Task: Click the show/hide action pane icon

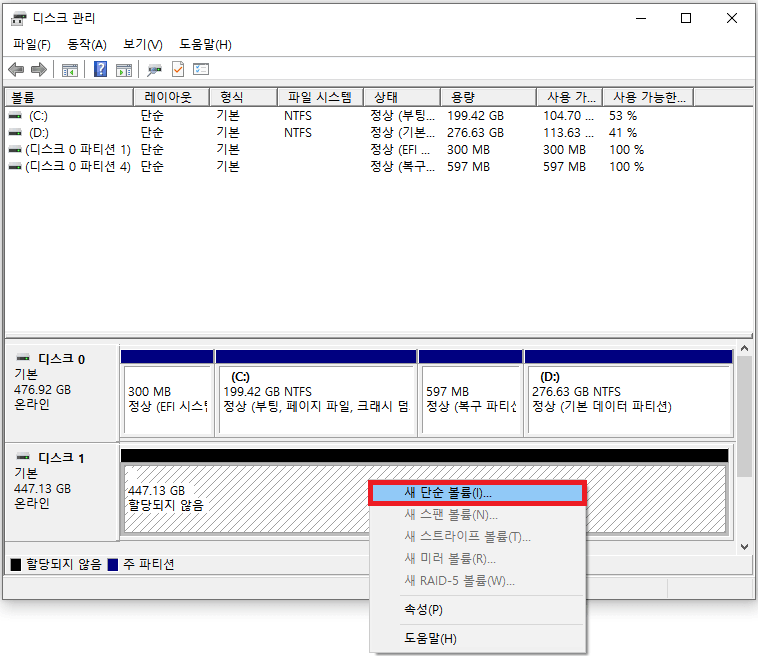Action: [x=124, y=70]
